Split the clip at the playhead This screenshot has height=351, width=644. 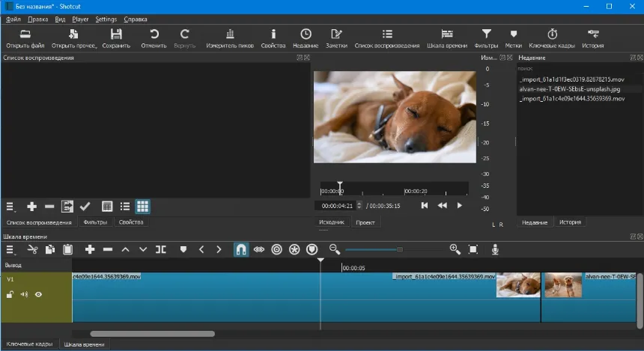click(x=160, y=249)
